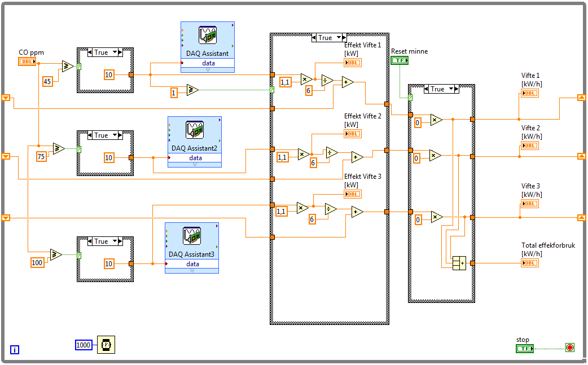588x365 pixels.
Task: Click the Total effekforbruk DBL indicator terminal
Action: [x=530, y=263]
